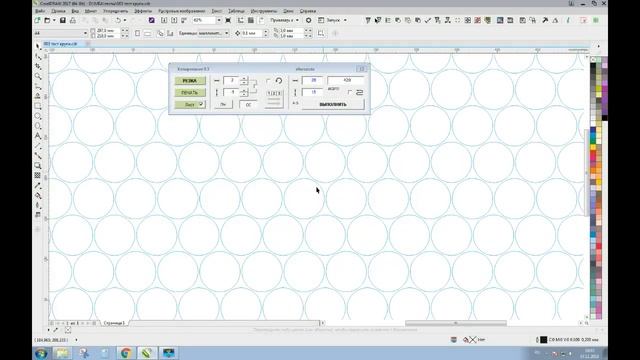Toggle the Лист checkbox in the dialog
The image size is (640, 360).
click(x=201, y=104)
